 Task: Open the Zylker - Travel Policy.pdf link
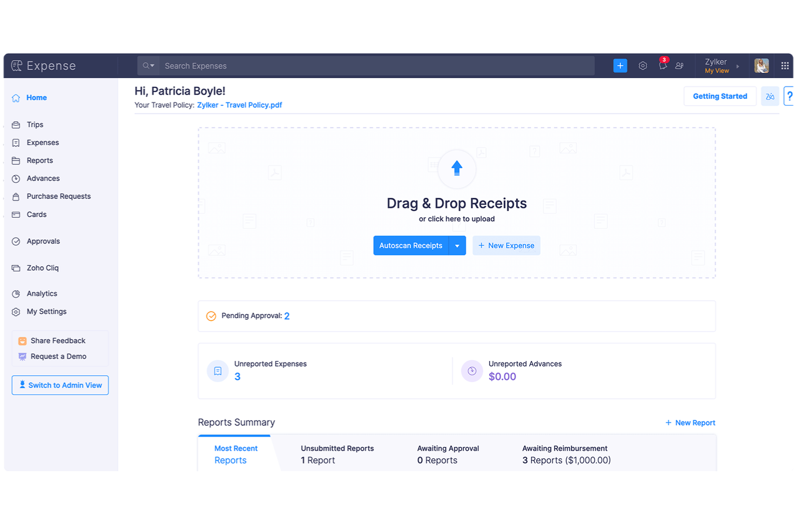tap(239, 105)
